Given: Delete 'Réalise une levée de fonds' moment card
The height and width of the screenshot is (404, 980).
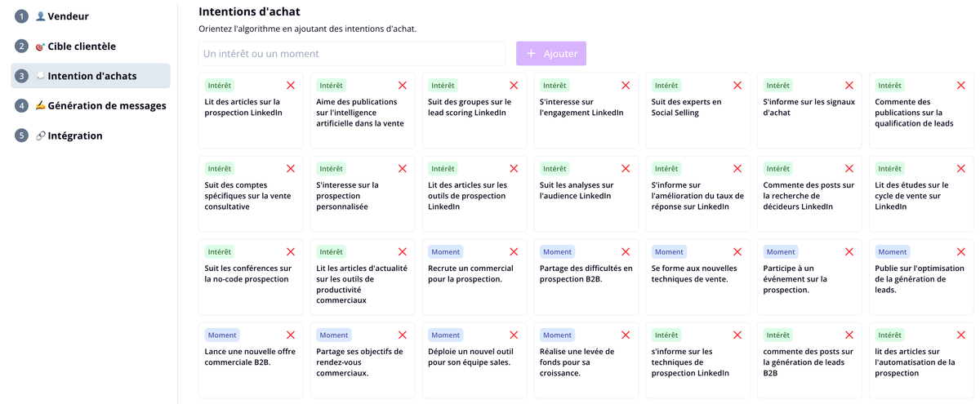Looking at the screenshot, I should [626, 335].
